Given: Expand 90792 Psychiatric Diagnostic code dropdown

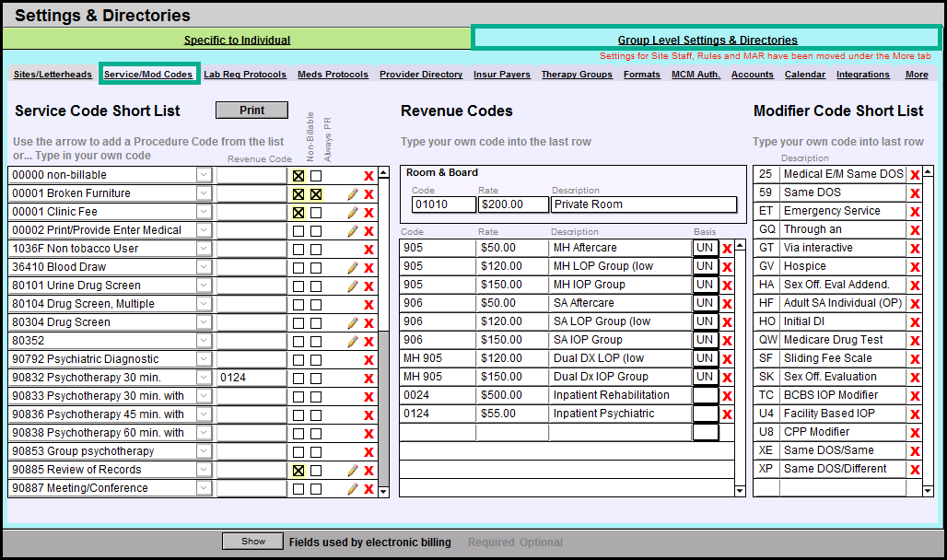Looking at the screenshot, I should tap(204, 359).
